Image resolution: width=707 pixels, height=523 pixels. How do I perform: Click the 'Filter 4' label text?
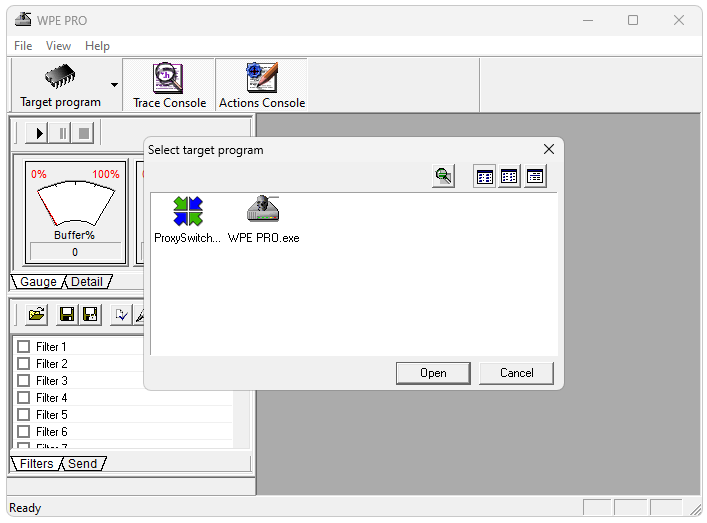click(51, 398)
